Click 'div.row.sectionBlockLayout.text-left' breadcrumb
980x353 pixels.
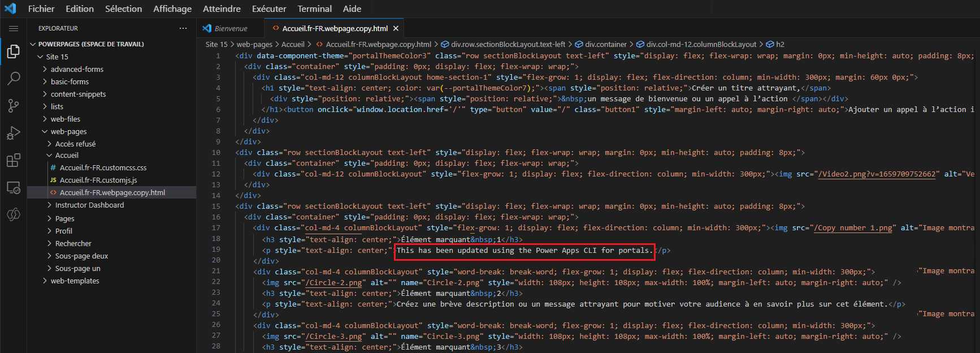pos(508,44)
